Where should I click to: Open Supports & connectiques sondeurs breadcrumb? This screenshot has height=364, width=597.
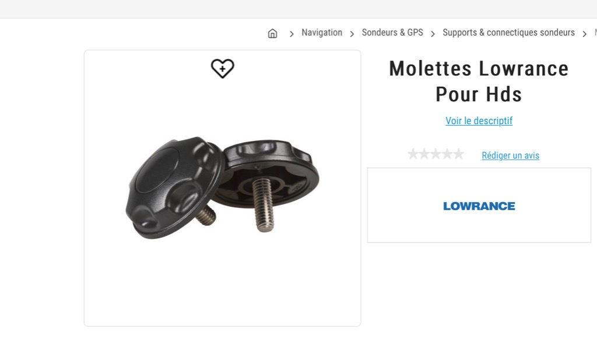tap(508, 33)
